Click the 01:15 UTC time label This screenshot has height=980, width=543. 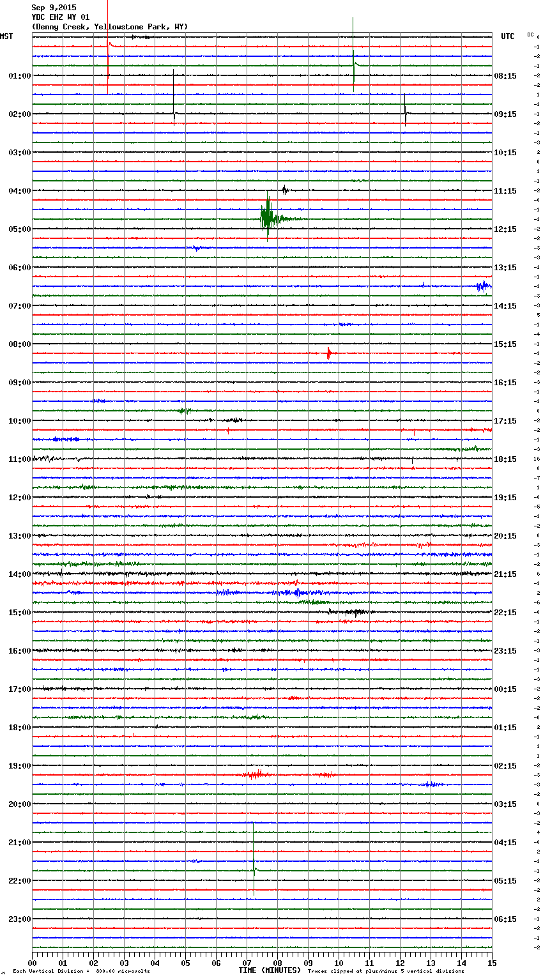pyautogui.click(x=505, y=728)
